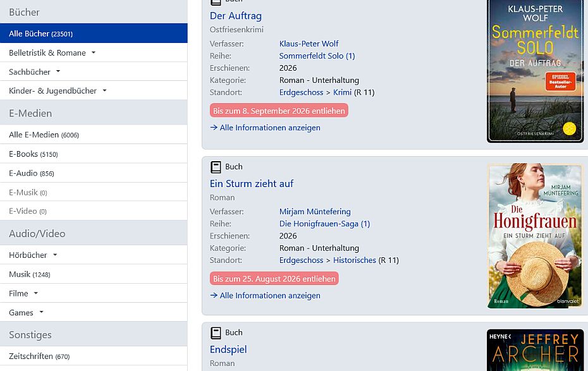
Task: Open Erdgeschoss location of Der Auftrag
Action: tap(301, 92)
